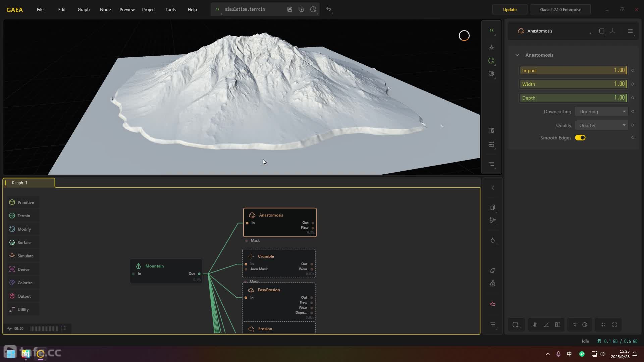The image size is (644, 362).
Task: Open the Graph menu
Action: [84, 9]
